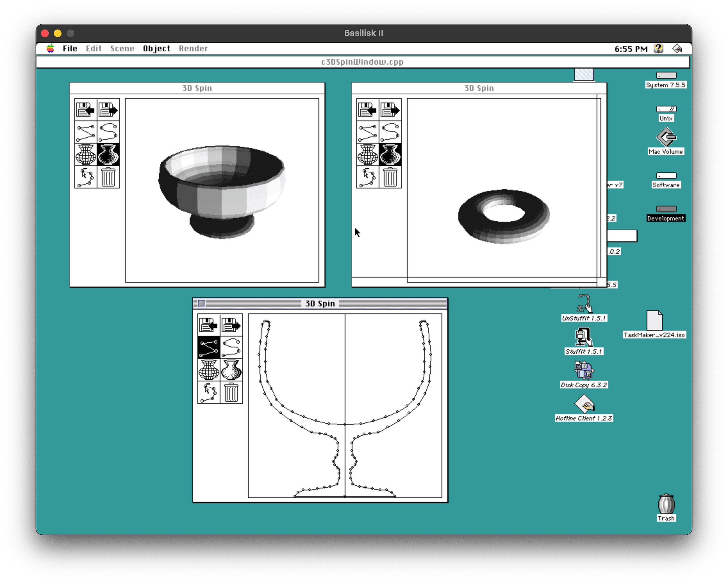This screenshot has width=728, height=582.
Task: Click the trash can tool in torus window
Action: coord(390,177)
